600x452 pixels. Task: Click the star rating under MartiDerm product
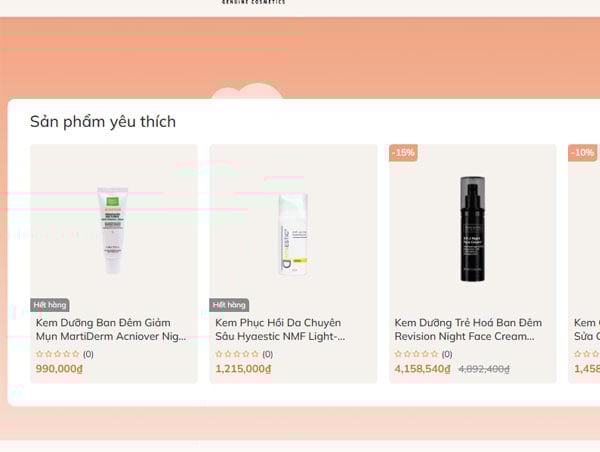point(57,354)
